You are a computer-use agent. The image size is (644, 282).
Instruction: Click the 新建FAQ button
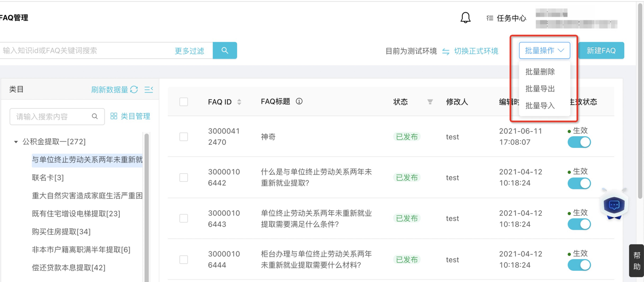(601, 51)
